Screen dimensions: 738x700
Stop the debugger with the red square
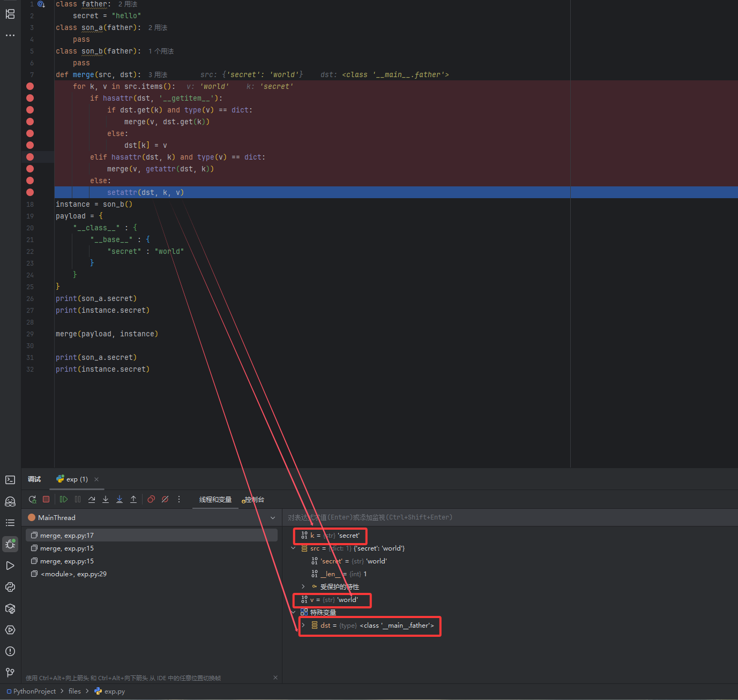click(x=46, y=499)
